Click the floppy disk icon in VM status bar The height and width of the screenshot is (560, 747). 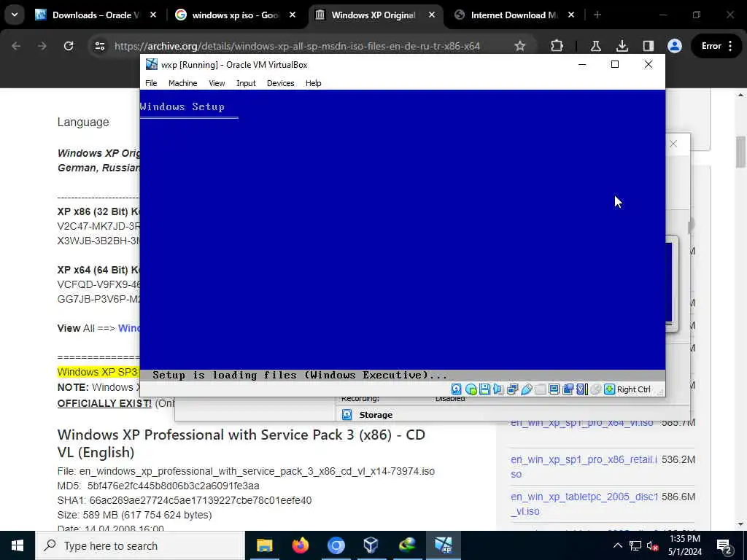pyautogui.click(x=484, y=389)
